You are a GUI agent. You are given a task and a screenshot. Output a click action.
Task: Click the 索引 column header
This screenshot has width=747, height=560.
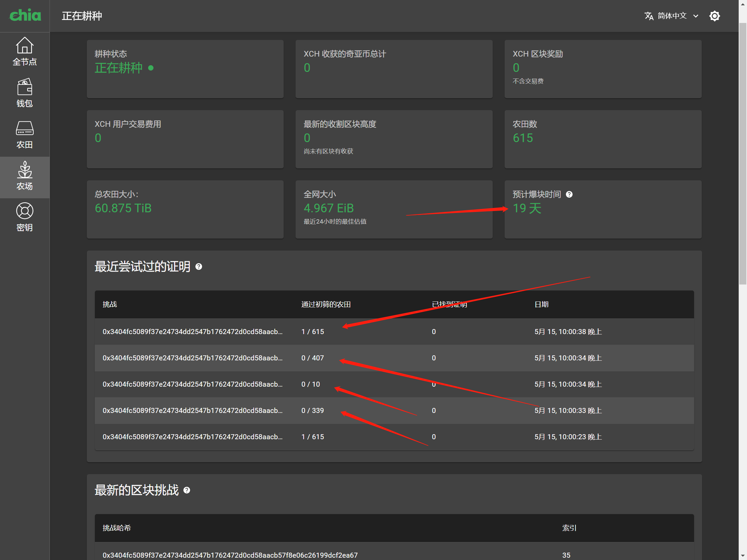pos(569,528)
